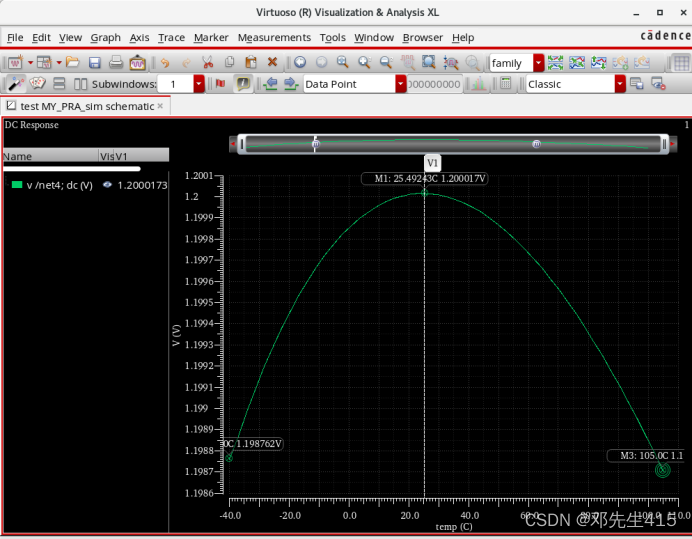This screenshot has height=539, width=692.
Task: Click the zoom X-axis waveform icon
Action: [451, 63]
